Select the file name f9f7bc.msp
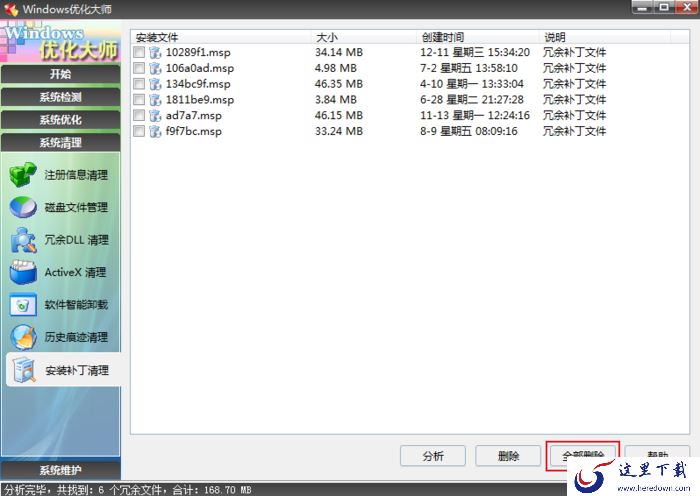 pyautogui.click(x=194, y=131)
